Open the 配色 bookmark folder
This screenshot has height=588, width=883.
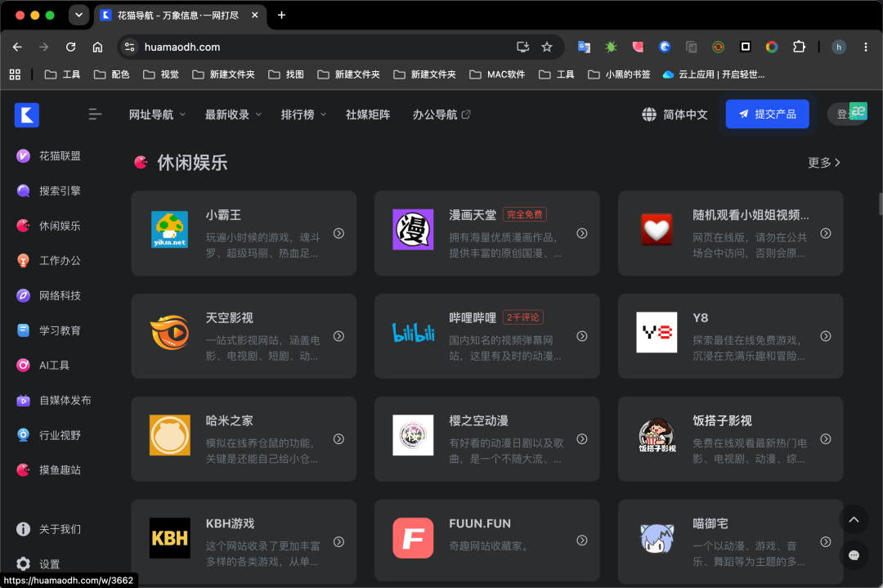[x=111, y=74]
